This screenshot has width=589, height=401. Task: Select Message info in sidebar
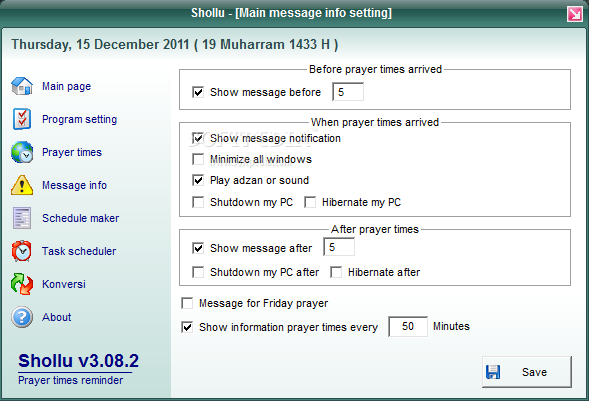[x=74, y=185]
